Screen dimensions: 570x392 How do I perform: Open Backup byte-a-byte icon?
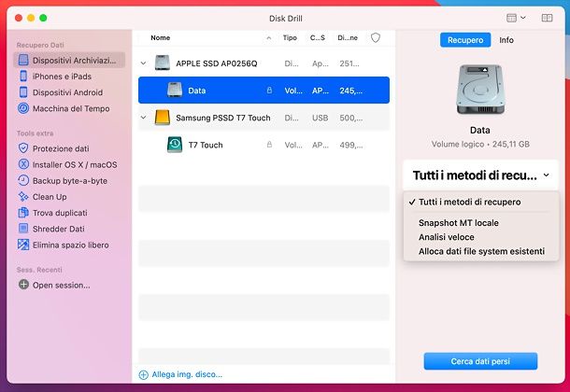23,180
